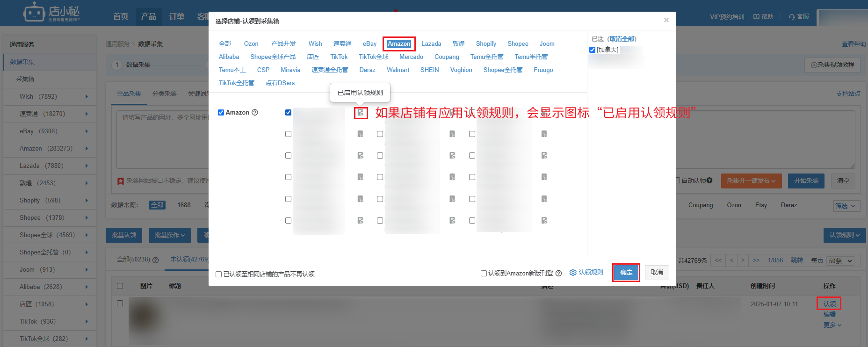
Task: Click 确定 to confirm store selection
Action: click(626, 272)
